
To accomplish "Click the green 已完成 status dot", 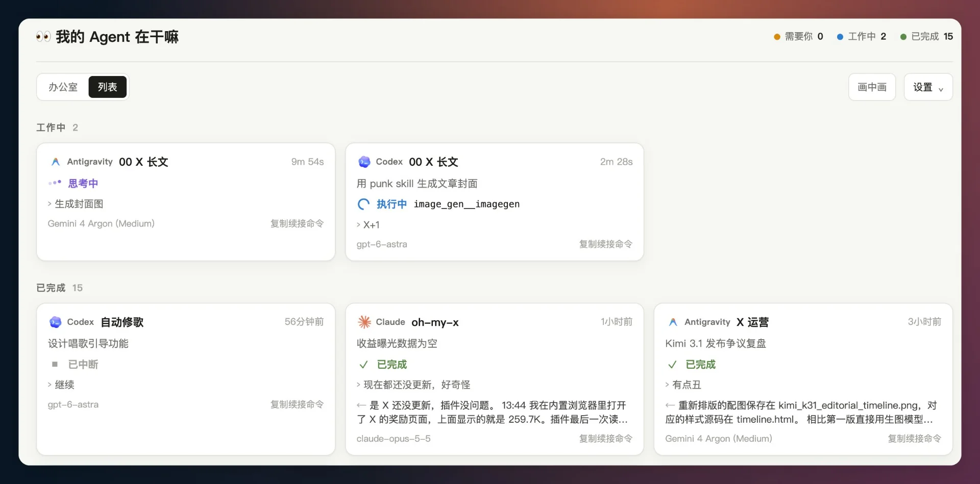I will coord(903,37).
